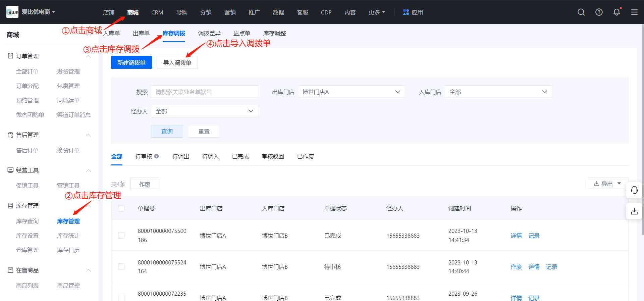Open 发货管理 in the sidebar
Screen dimensions: 644x301
[x=68, y=71]
